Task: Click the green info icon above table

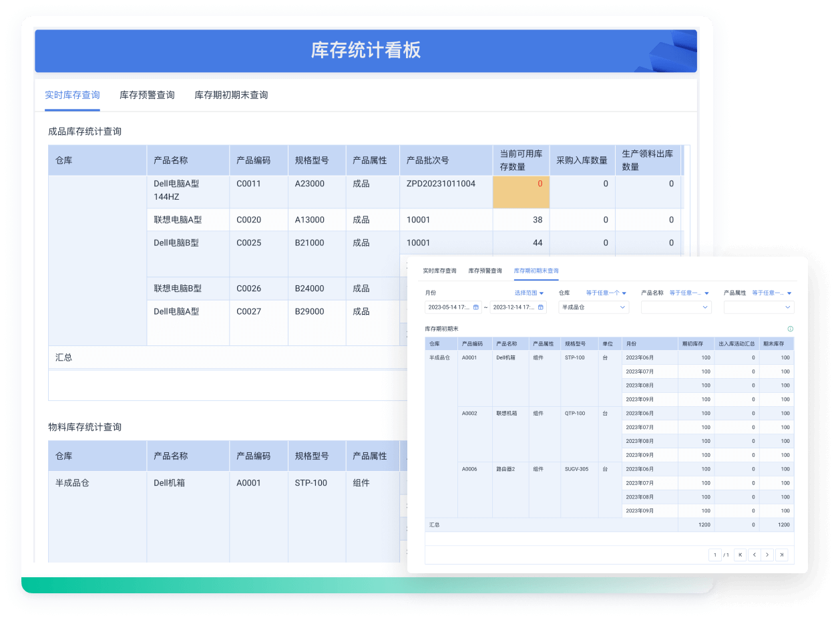Action: 790,329
